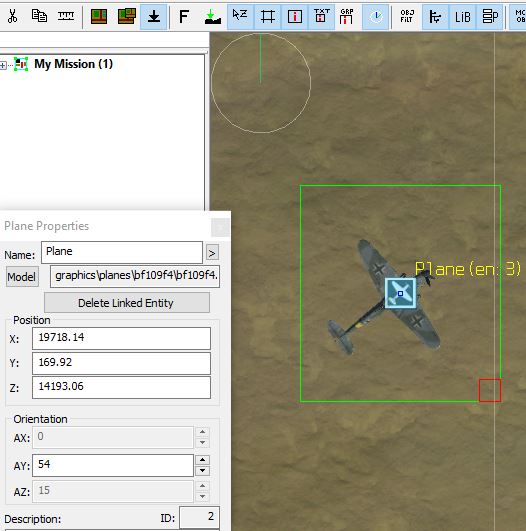The width and height of the screenshot is (526, 531).
Task: Select My Mission (1) in the tree
Action: [73, 64]
